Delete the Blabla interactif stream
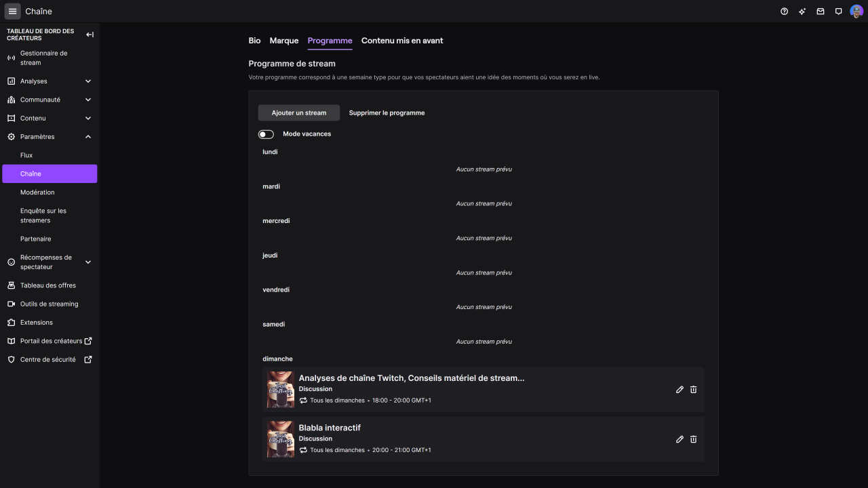The image size is (868, 488). pyautogui.click(x=693, y=439)
